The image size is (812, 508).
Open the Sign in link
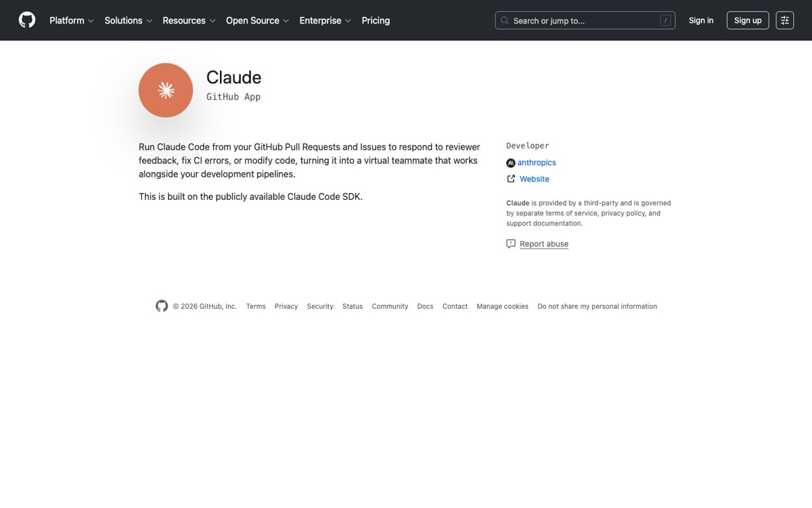[701, 20]
